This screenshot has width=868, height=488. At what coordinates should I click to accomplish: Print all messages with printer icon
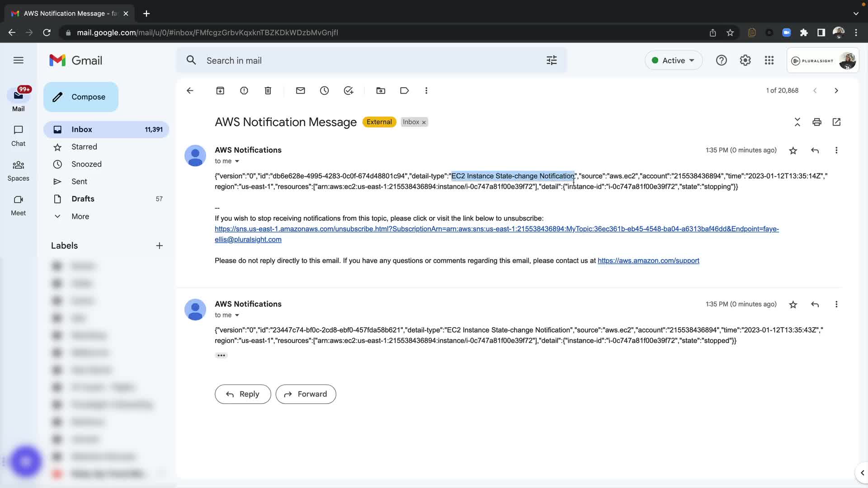816,122
